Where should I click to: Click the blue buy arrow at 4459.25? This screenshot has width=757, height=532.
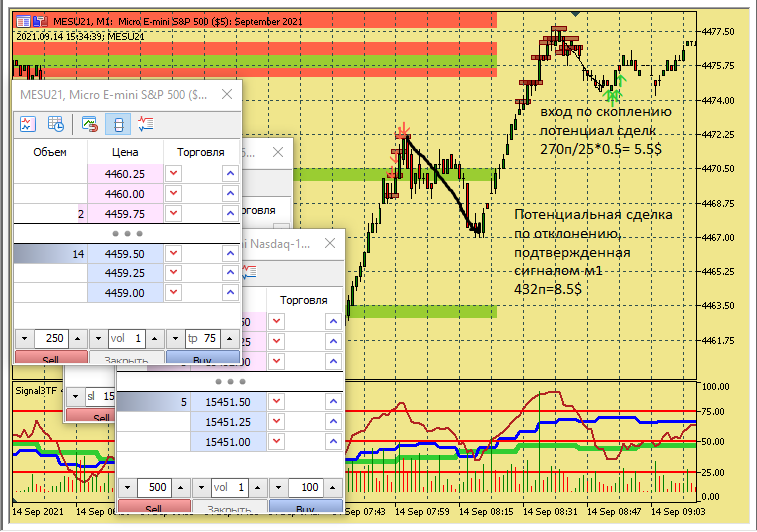pos(231,273)
